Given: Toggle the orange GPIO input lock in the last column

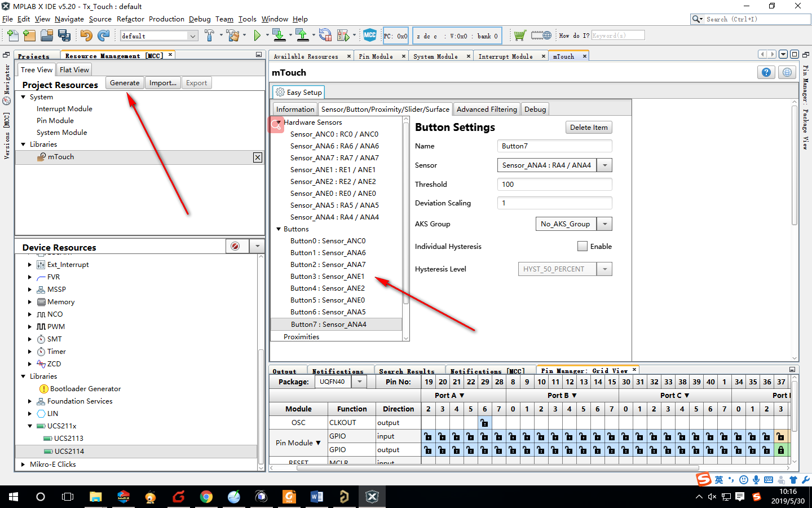Looking at the screenshot, I should pos(781,436).
